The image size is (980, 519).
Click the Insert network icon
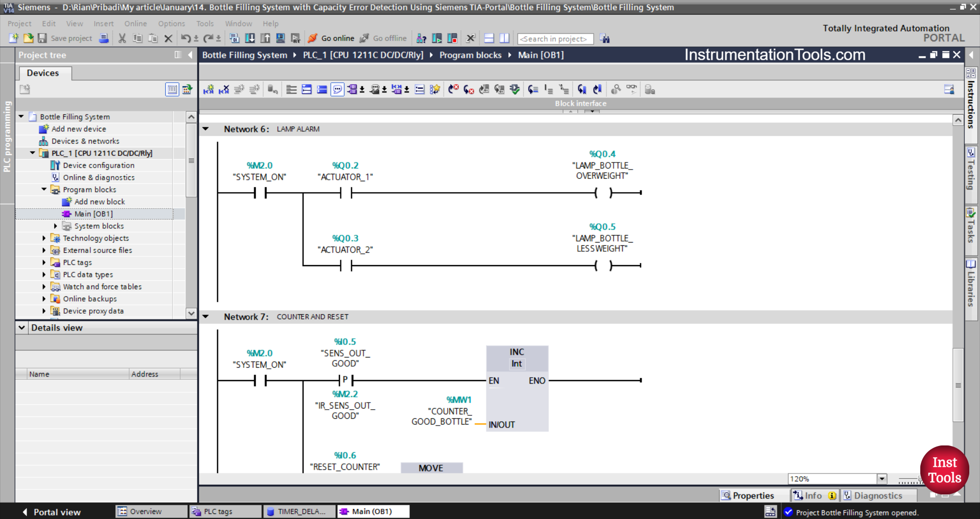pyautogui.click(x=208, y=90)
